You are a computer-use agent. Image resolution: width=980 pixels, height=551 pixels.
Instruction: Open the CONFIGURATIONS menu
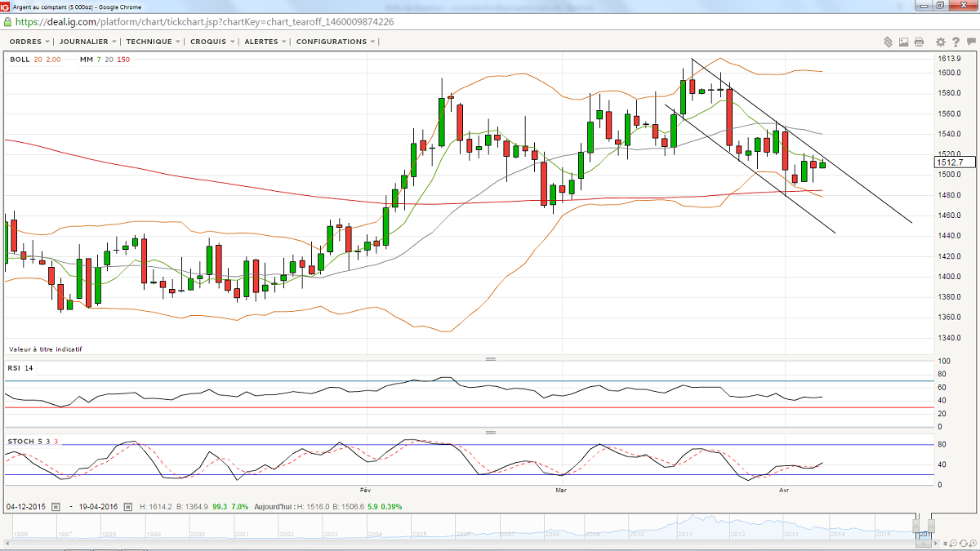336,42
